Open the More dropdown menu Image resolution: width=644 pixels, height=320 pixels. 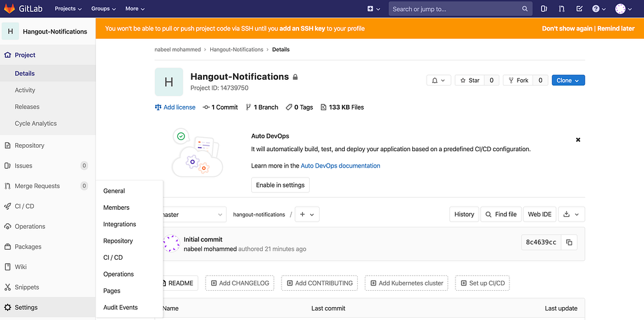135,9
